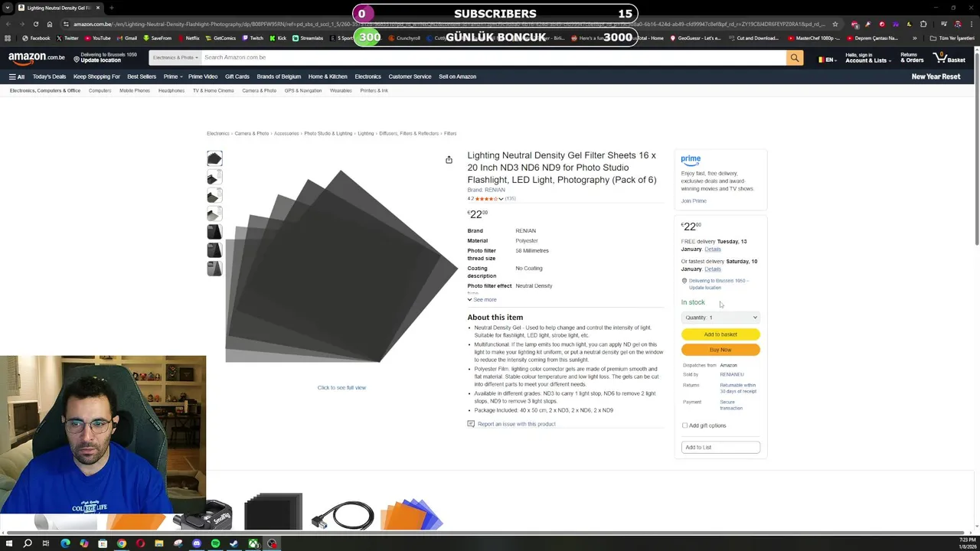Click the browser home icon
This screenshot has width=980, height=551.
coord(50,24)
